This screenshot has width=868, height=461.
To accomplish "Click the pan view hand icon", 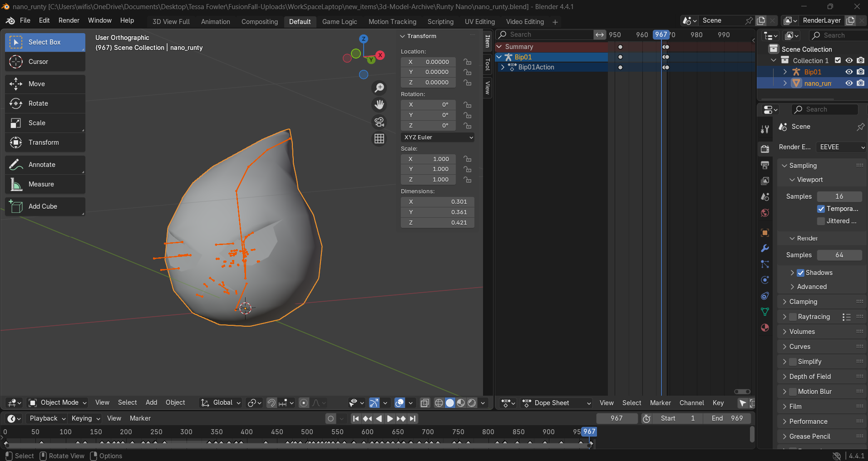I will tap(379, 105).
